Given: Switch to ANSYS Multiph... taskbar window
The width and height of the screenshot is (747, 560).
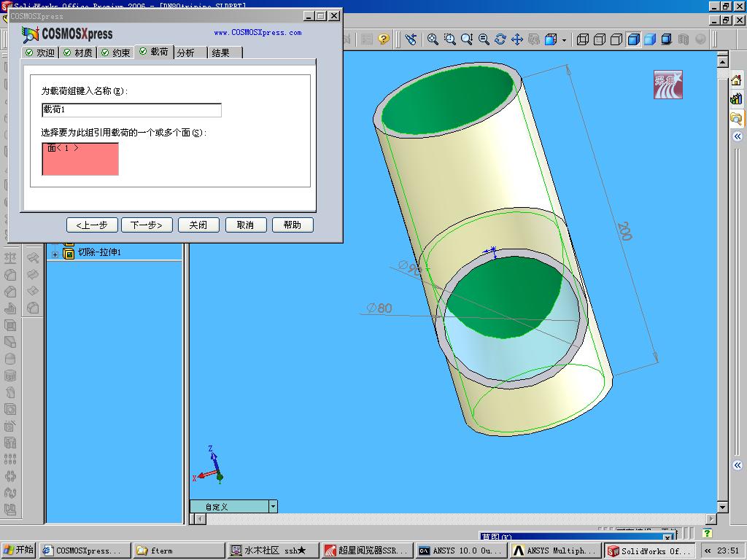Looking at the screenshot, I should (x=556, y=551).
